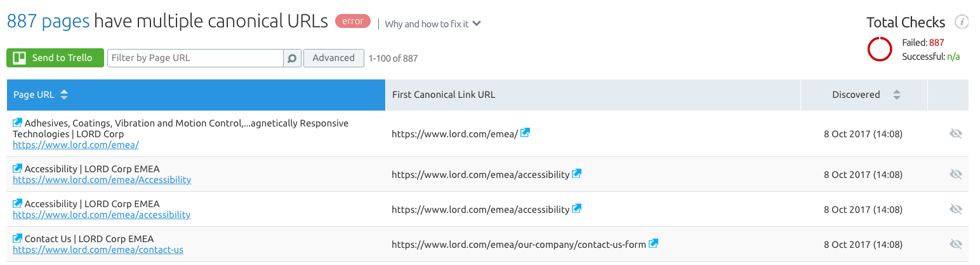
Task: Toggle visibility for the Contact Us row
Action: pyautogui.click(x=955, y=244)
